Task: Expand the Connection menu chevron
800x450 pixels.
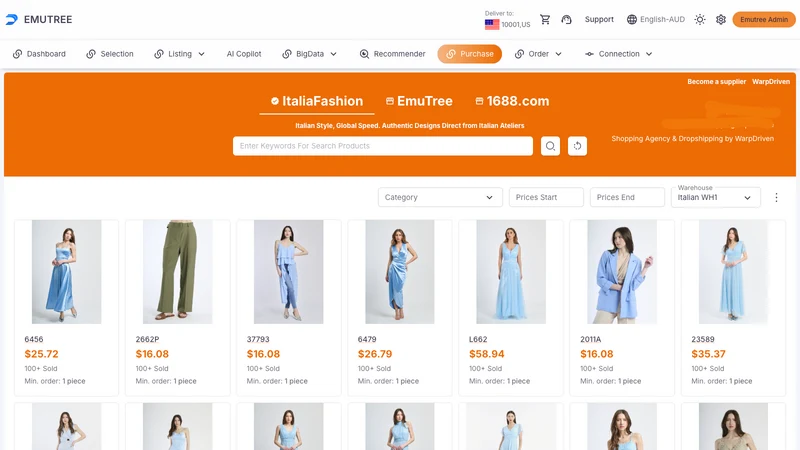Action: (649, 54)
